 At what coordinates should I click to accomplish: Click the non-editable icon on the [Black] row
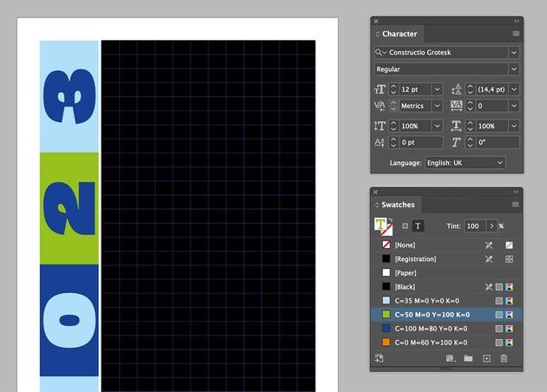[x=489, y=287]
